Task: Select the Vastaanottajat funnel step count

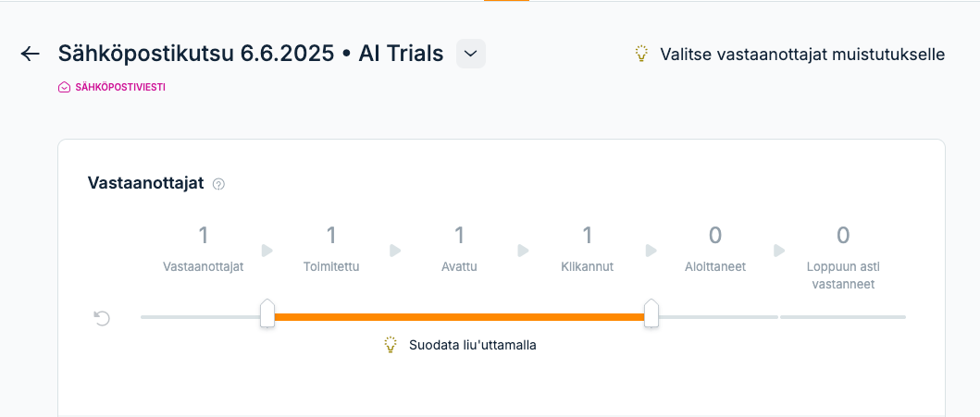Action: click(203, 236)
